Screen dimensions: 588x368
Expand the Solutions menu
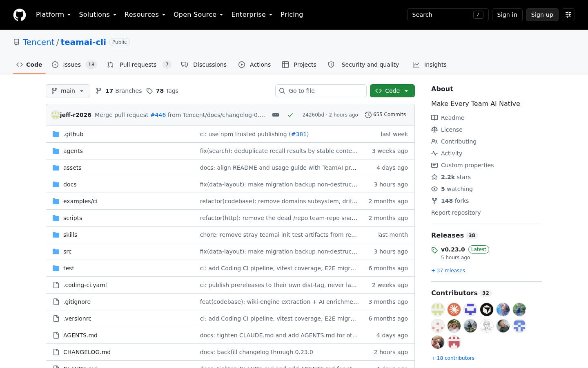(98, 15)
